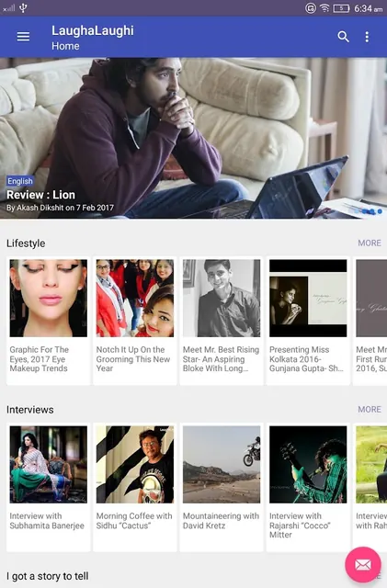Click 'I got a story to tell' heading

tap(48, 576)
